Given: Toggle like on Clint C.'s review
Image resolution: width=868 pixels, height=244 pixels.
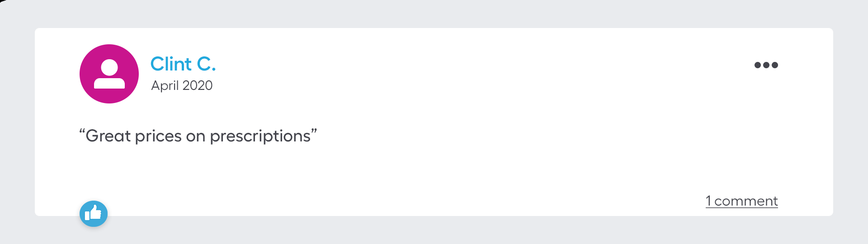Looking at the screenshot, I should tap(94, 213).
